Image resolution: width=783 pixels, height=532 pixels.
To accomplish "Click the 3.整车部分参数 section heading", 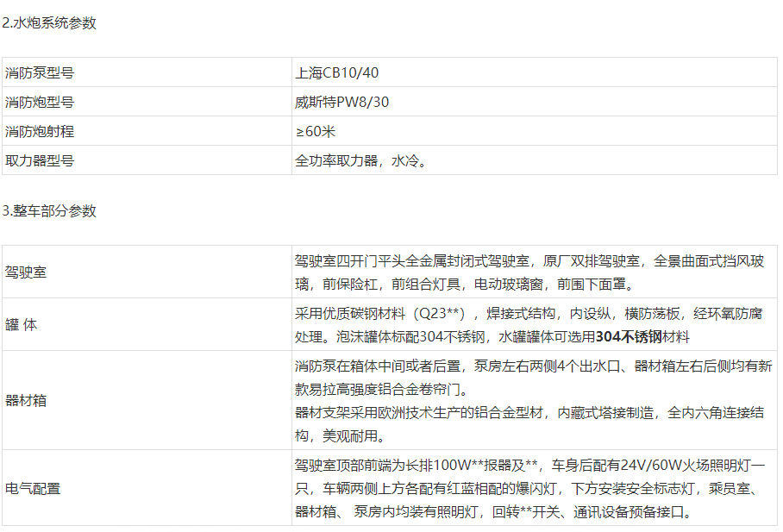I will click(x=49, y=211).
